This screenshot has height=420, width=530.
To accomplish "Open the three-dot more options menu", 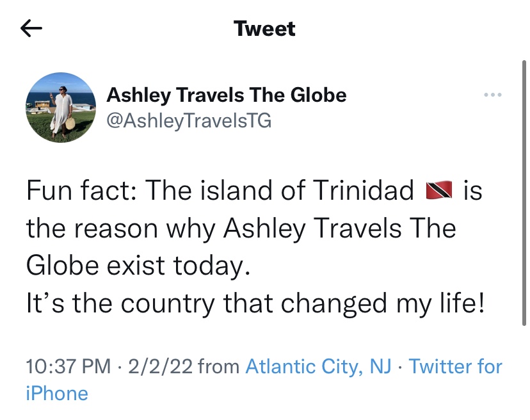I will click(492, 95).
